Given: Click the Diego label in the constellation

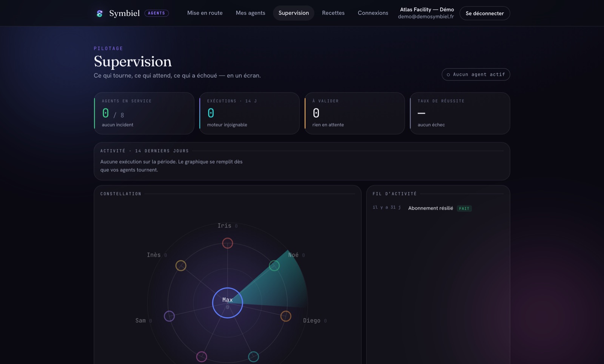Looking at the screenshot, I should [312, 321].
